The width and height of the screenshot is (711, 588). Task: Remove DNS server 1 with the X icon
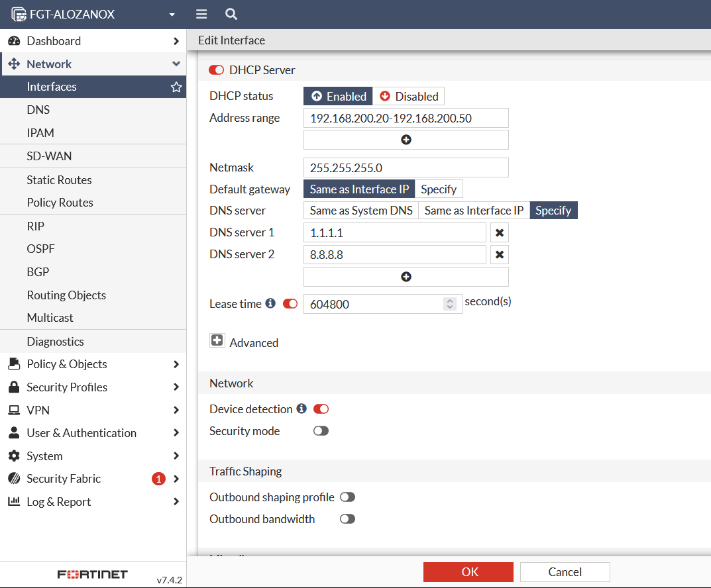click(x=499, y=232)
